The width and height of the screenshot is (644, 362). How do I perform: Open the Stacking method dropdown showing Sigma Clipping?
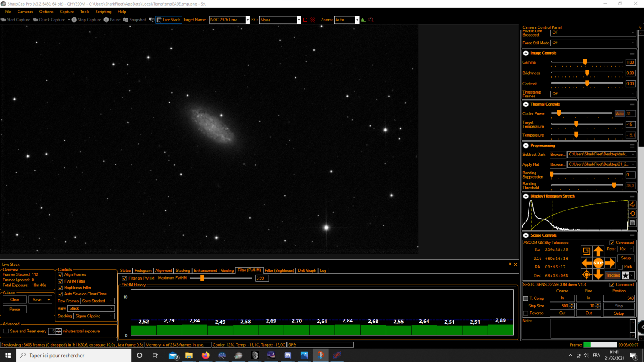coord(94,316)
